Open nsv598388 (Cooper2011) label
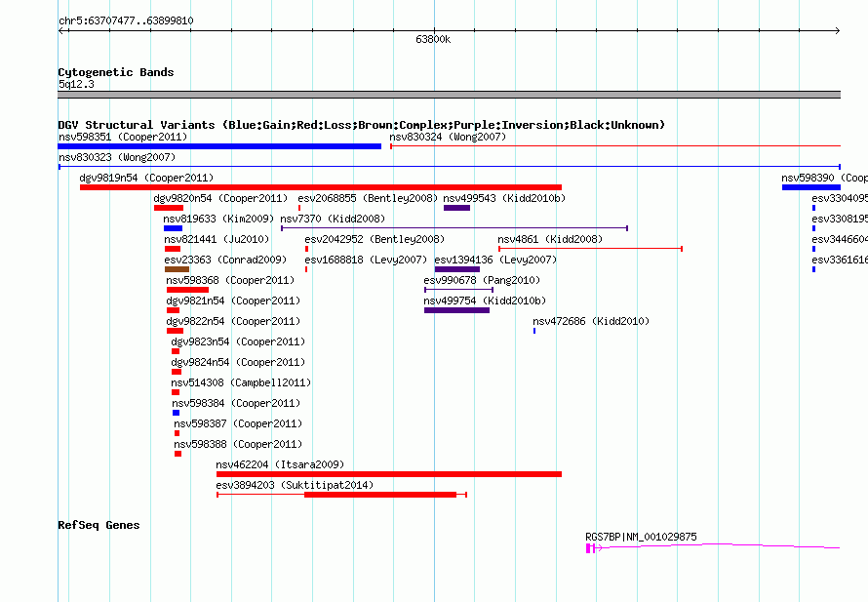 [238, 444]
